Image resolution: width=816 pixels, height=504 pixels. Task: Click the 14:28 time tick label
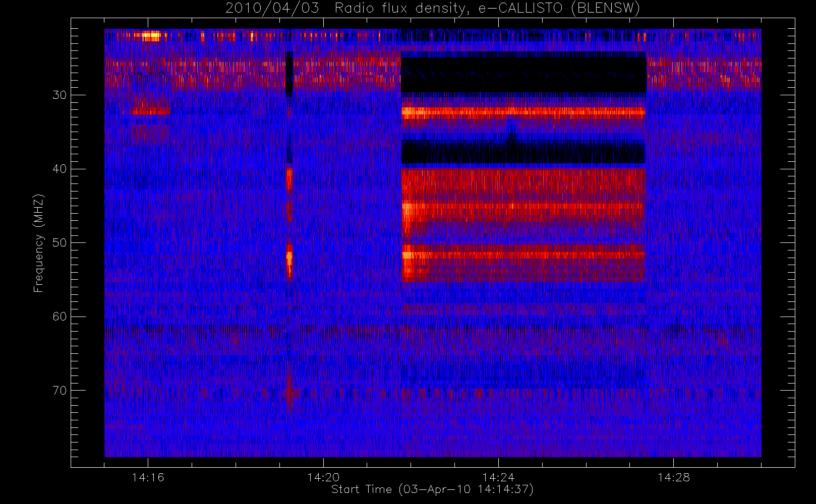[674, 477]
